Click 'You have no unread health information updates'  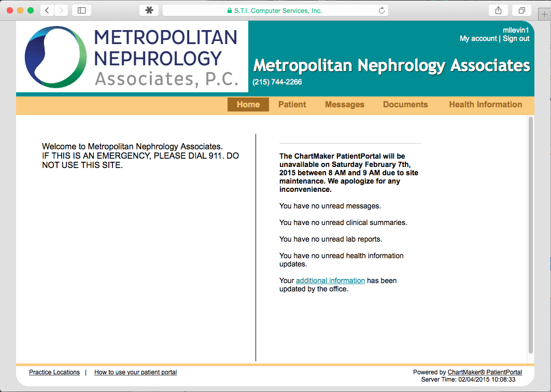click(x=342, y=260)
